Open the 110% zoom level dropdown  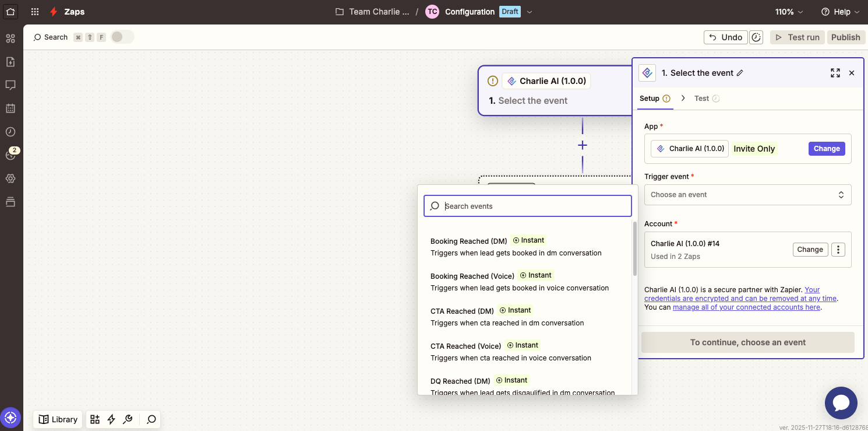(x=789, y=12)
